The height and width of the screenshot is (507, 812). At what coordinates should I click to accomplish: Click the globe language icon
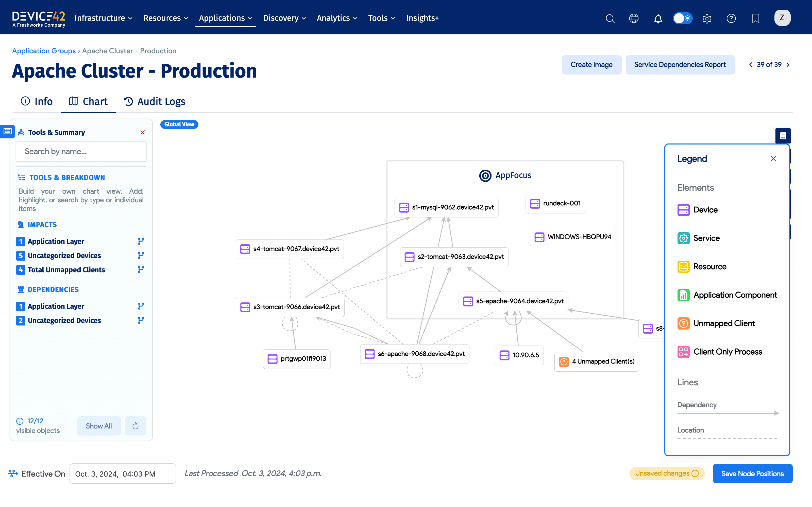(634, 19)
